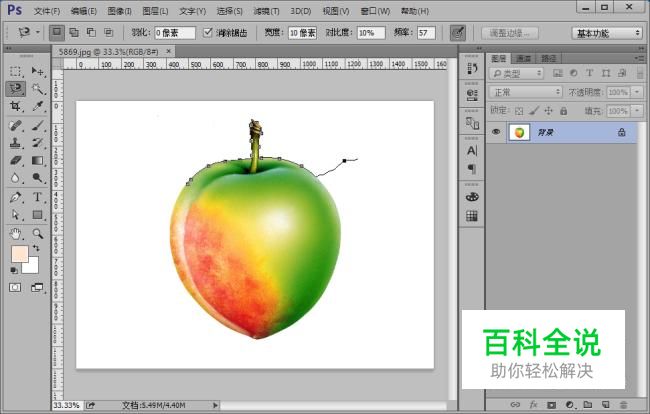Select the Crop tool
650x414 pixels.
pyautogui.click(x=15, y=107)
